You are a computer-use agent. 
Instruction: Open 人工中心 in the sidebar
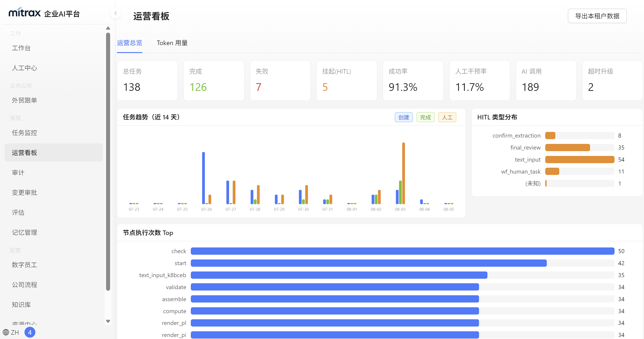click(x=53, y=68)
